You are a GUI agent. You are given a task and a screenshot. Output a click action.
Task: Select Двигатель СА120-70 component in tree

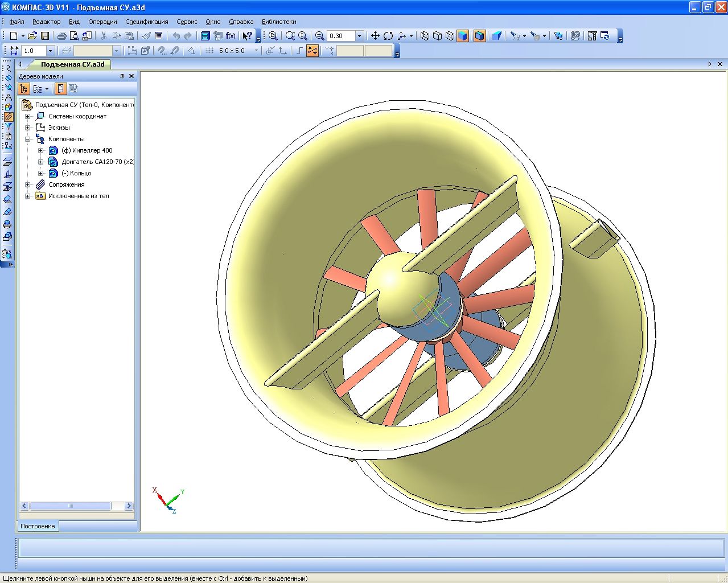point(97,162)
